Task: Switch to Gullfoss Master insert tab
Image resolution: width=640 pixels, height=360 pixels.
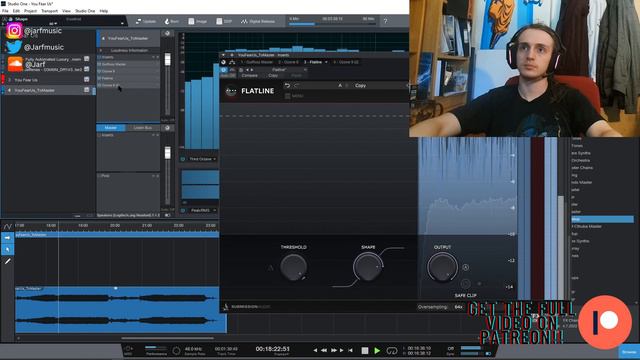Action: [x=256, y=62]
